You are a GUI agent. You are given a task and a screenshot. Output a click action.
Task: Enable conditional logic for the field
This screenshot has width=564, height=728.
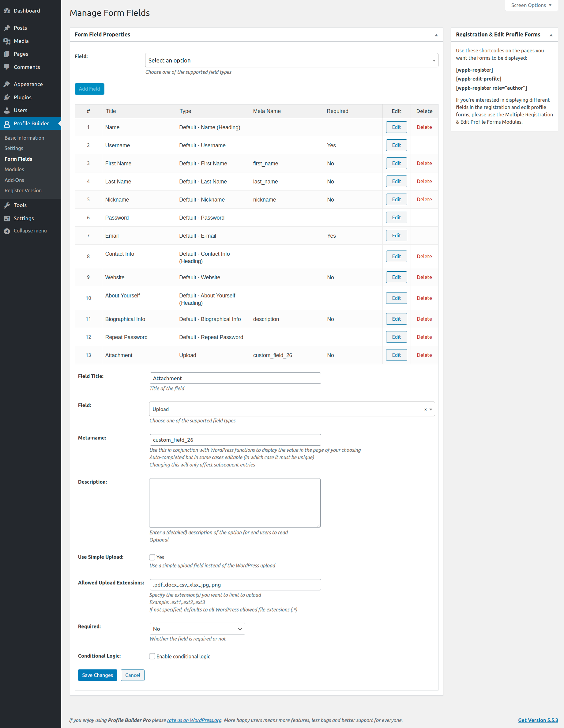point(152,656)
